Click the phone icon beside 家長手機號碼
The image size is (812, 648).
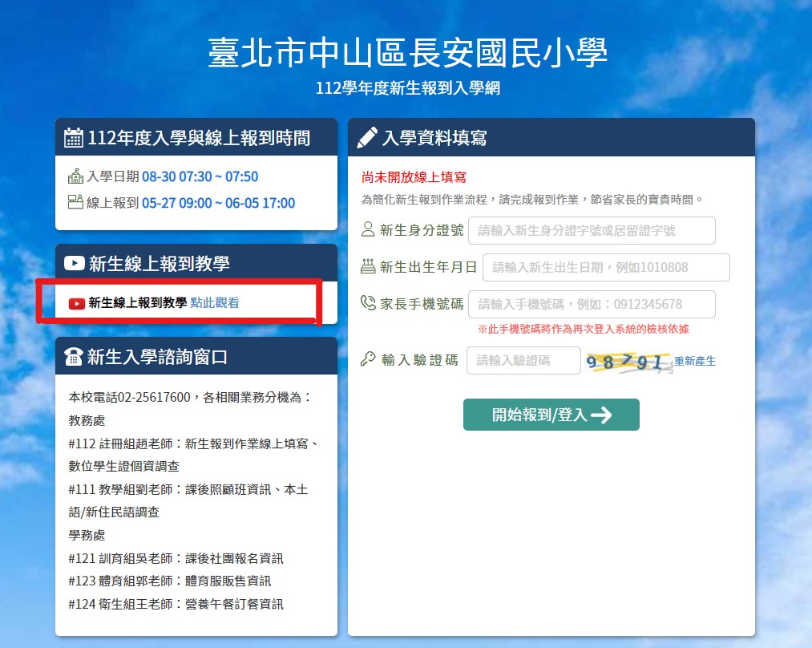click(x=368, y=304)
